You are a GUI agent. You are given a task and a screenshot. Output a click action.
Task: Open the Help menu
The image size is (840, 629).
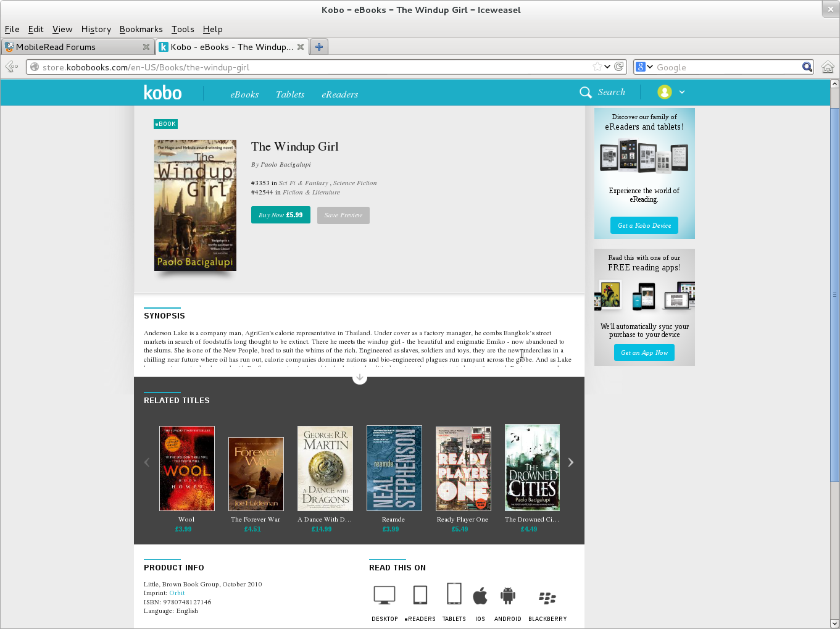[213, 29]
